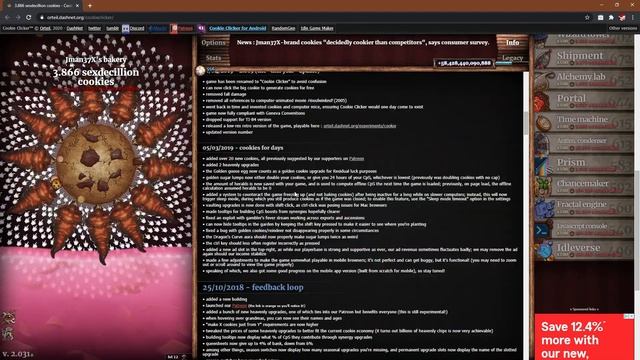Screen dimensions: 640x360
Task: Open the DashNet link
Action: (75, 28)
